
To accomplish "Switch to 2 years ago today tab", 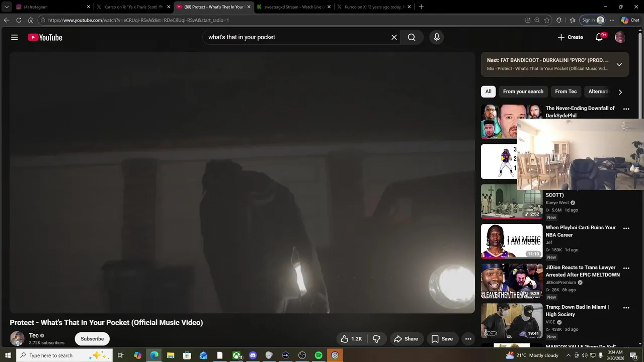I will (x=374, y=7).
